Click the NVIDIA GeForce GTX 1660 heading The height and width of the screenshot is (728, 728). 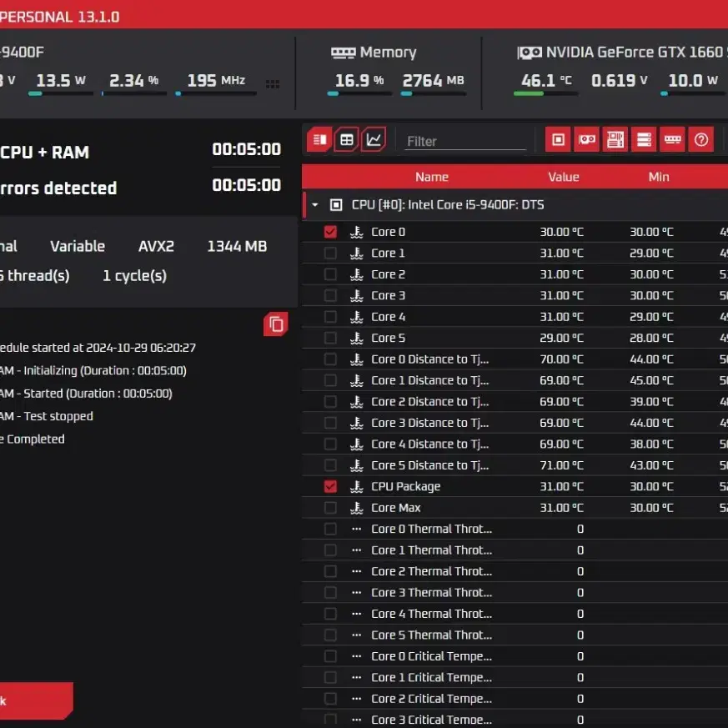[x=636, y=53]
